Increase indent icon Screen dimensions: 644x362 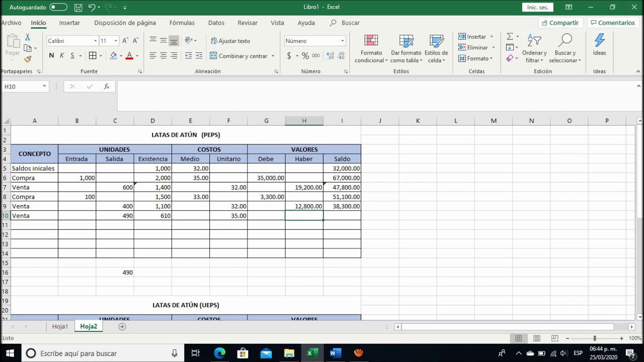(x=199, y=56)
